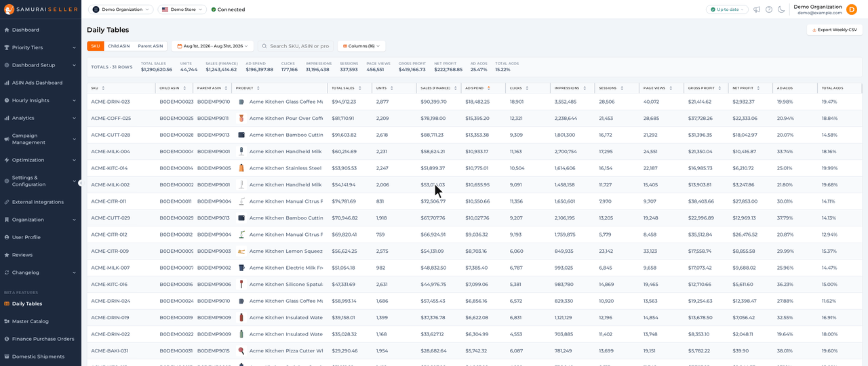Click SKU cell ACME-MILK-004

tap(111, 151)
